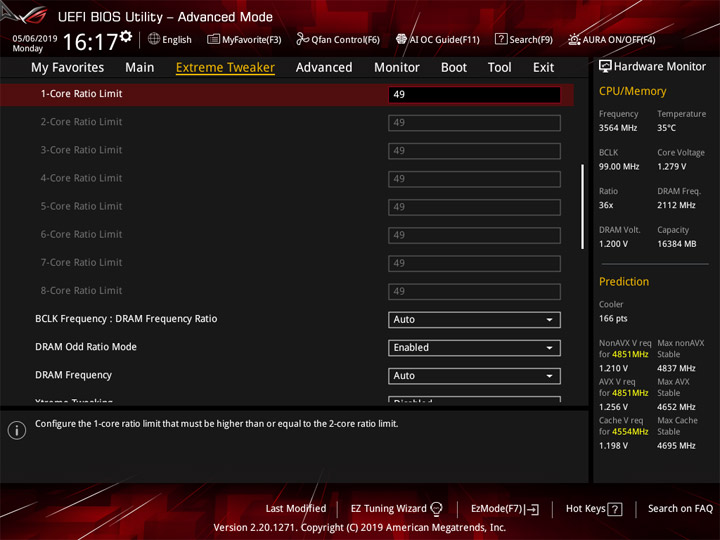Open MyFavorite(F3) list icon

click(213, 39)
